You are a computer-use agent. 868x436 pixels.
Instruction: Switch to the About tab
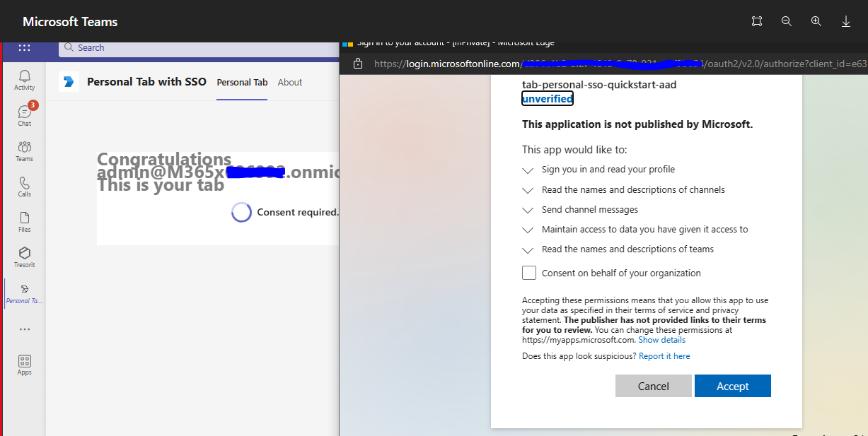289,82
